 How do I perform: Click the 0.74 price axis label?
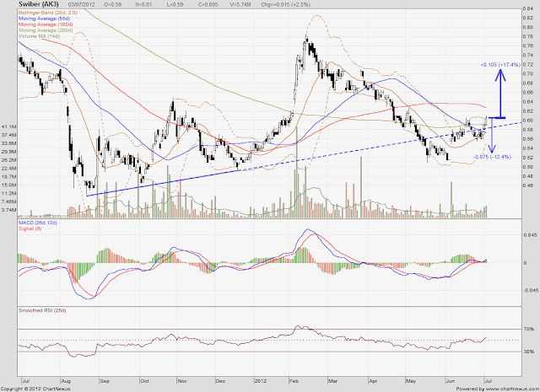click(x=528, y=55)
